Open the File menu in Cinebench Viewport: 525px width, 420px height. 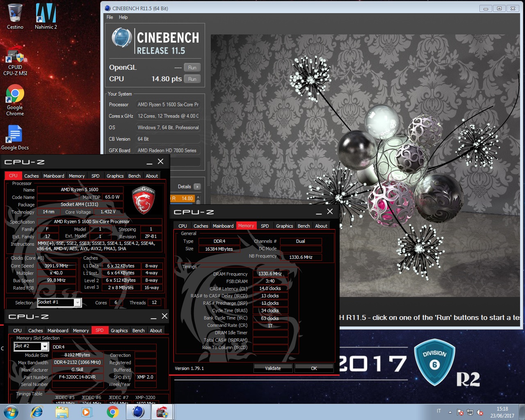[x=110, y=17]
